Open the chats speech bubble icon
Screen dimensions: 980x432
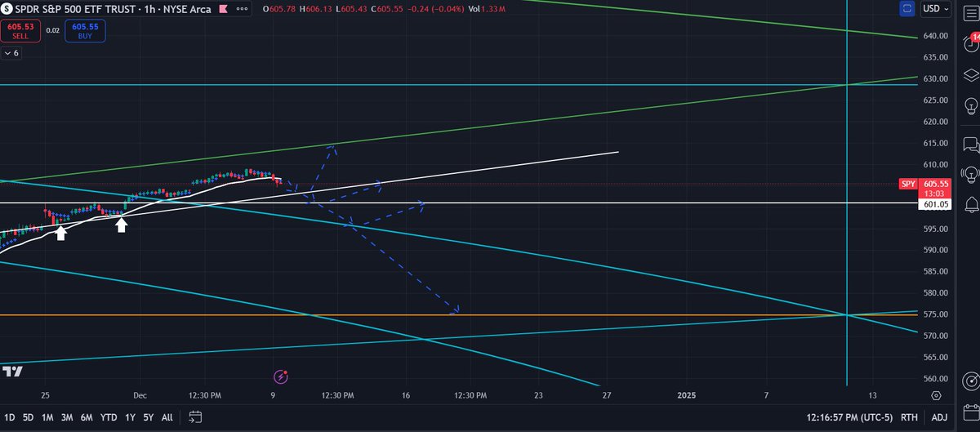970,145
